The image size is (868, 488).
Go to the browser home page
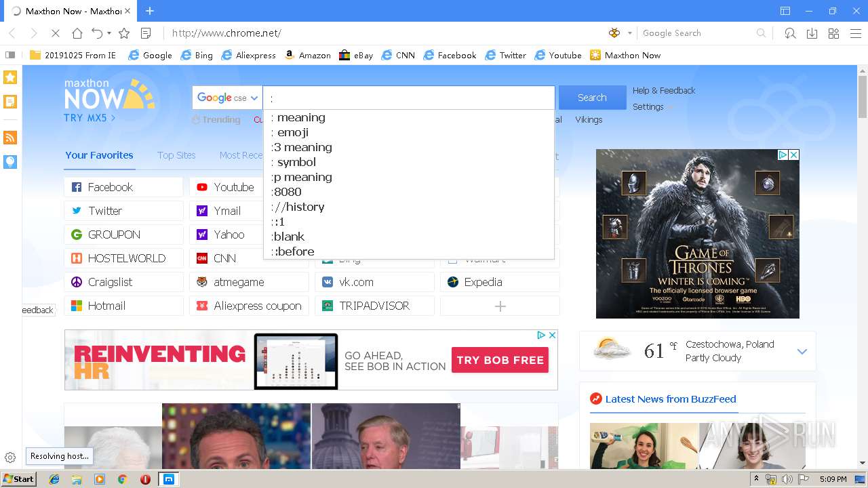77,33
